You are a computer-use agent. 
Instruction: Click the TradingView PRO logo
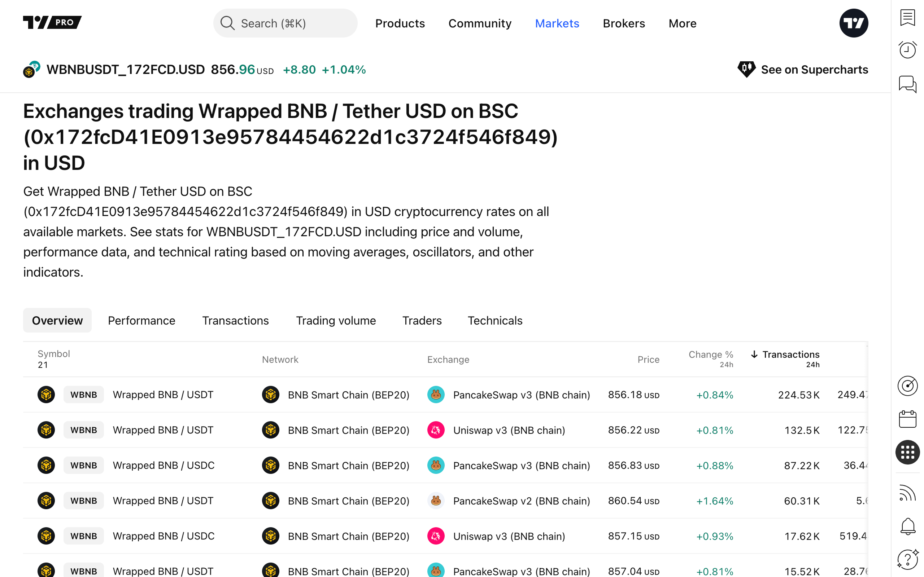(52, 22)
